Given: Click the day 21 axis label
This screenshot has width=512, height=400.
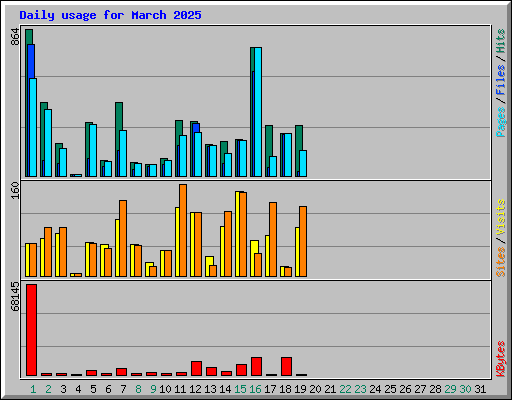Looking at the screenshot, I should tap(330, 389).
